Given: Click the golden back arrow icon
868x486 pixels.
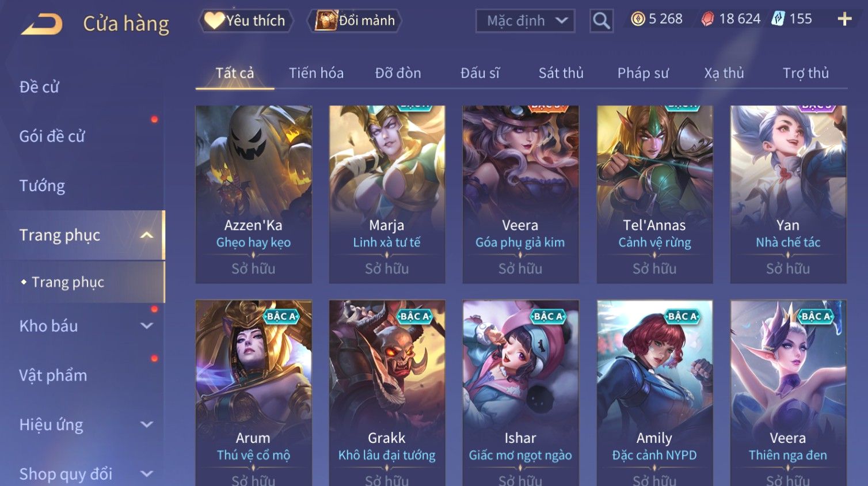Looking at the screenshot, I should 41,24.
